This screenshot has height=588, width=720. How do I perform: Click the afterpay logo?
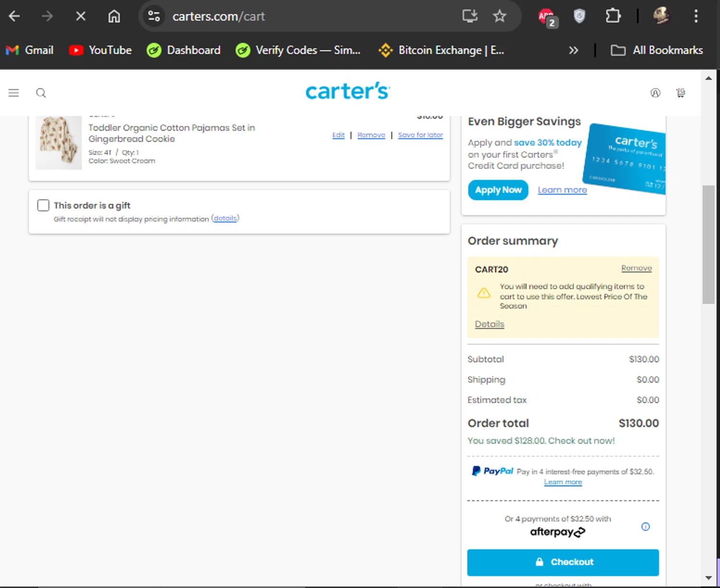coord(557,532)
